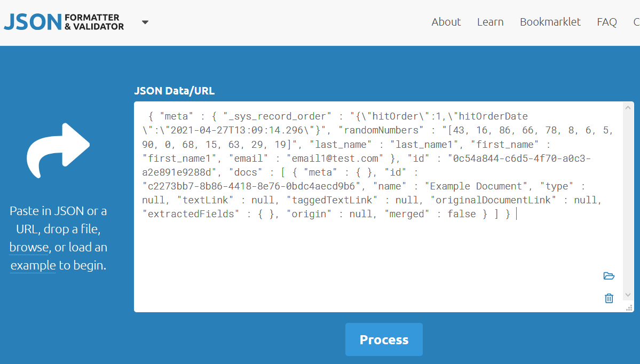Click the large curved white arrow graphic
640x364 pixels.
point(58,151)
